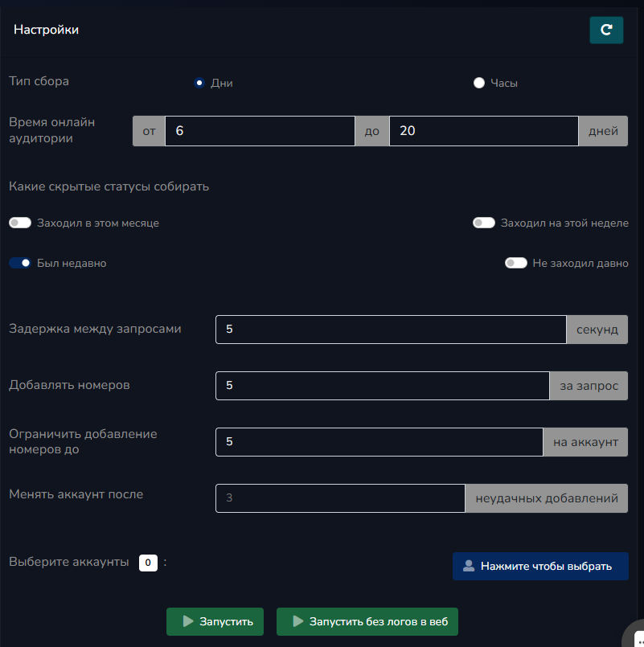This screenshot has width=644, height=647.
Task: Select the Часы radio button
Action: (x=479, y=82)
